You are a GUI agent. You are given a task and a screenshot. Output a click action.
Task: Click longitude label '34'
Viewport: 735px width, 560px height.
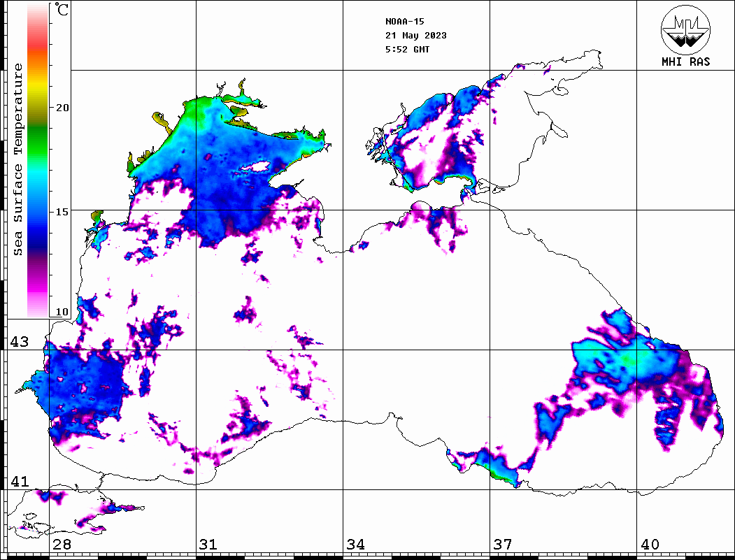pos(356,544)
